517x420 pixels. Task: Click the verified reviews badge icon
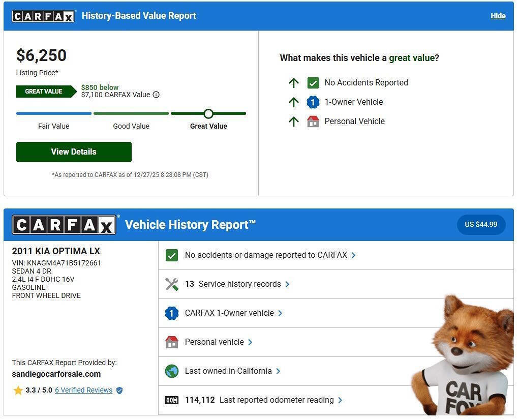(x=119, y=390)
